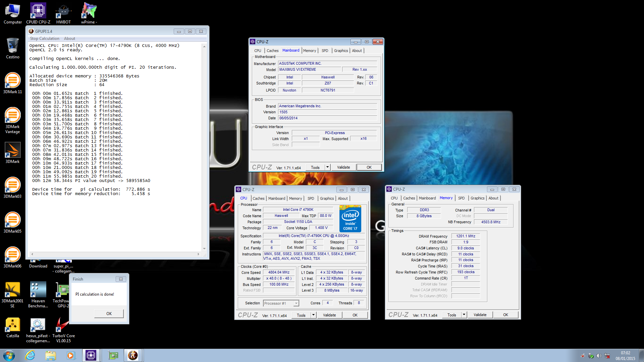Launch TurboV Core V1.00.15 shortcut
The image size is (644, 362).
(x=63, y=330)
